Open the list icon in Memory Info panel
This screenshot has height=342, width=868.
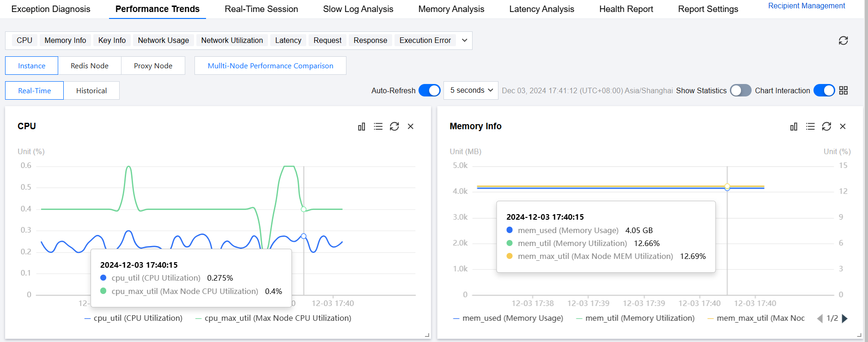coord(810,126)
